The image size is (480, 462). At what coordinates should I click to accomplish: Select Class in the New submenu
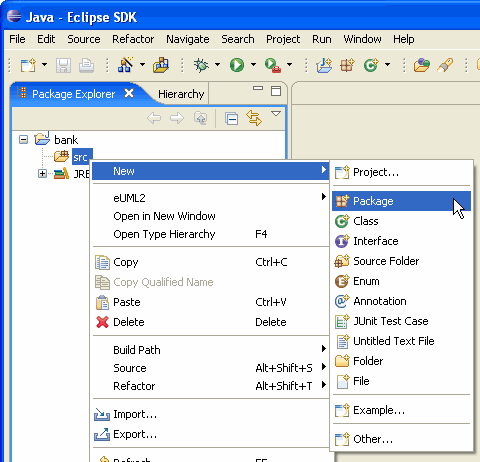click(401, 221)
